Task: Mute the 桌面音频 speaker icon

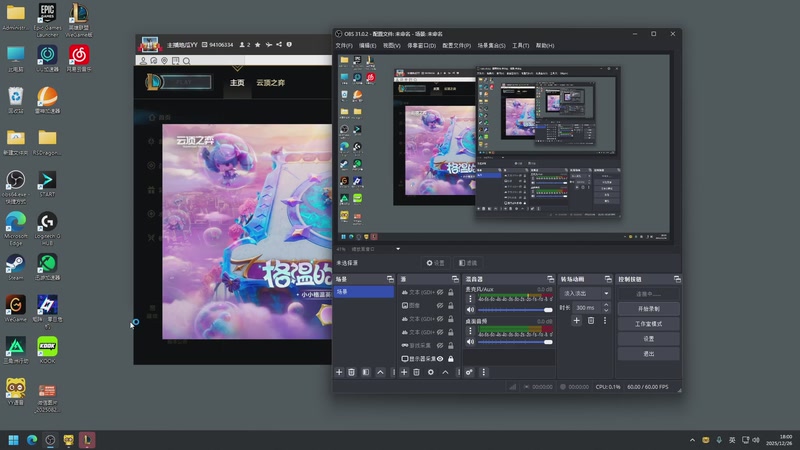Action: pyautogui.click(x=470, y=342)
